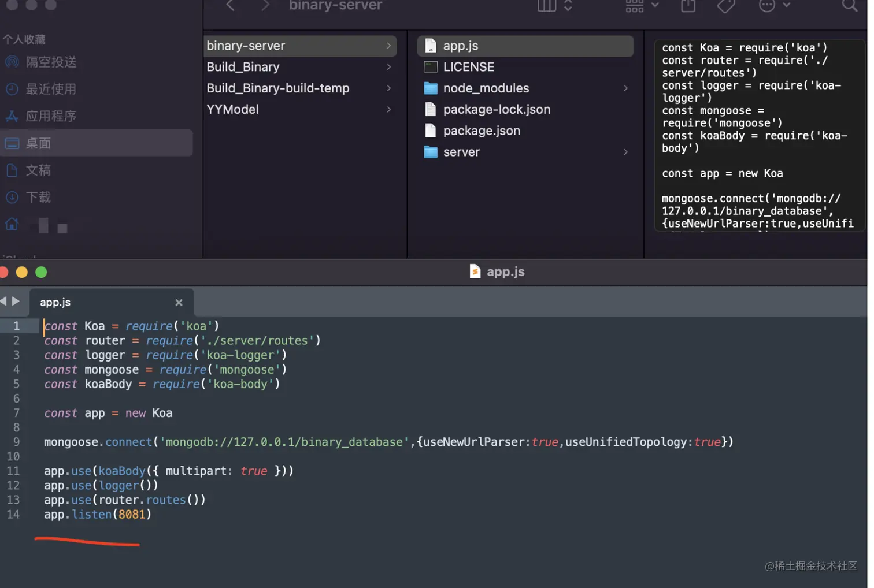Minimize the app.js editor window
This screenshot has width=874, height=588.
pos(22,272)
